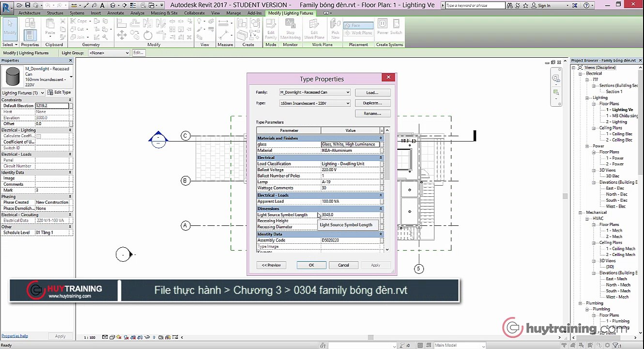Viewport: 644px width, 349px height.
Task: Toggle Sun Path in view control bar
Action: tap(119, 337)
